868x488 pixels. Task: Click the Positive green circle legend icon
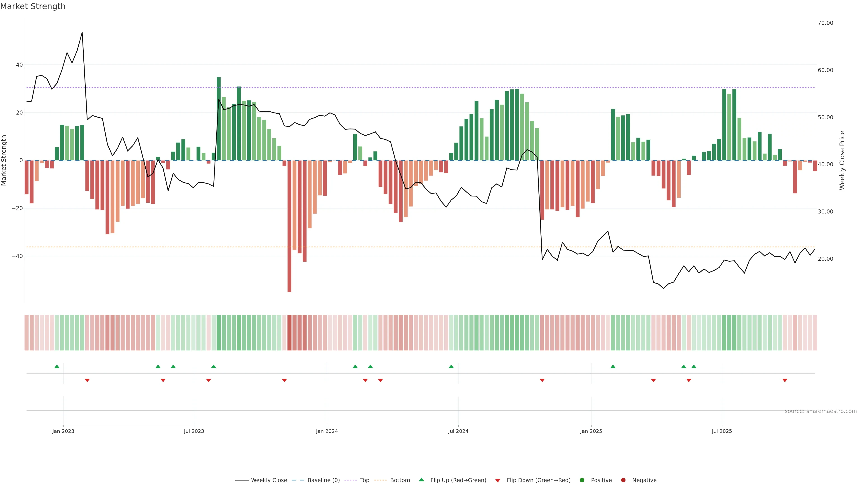[x=582, y=480]
